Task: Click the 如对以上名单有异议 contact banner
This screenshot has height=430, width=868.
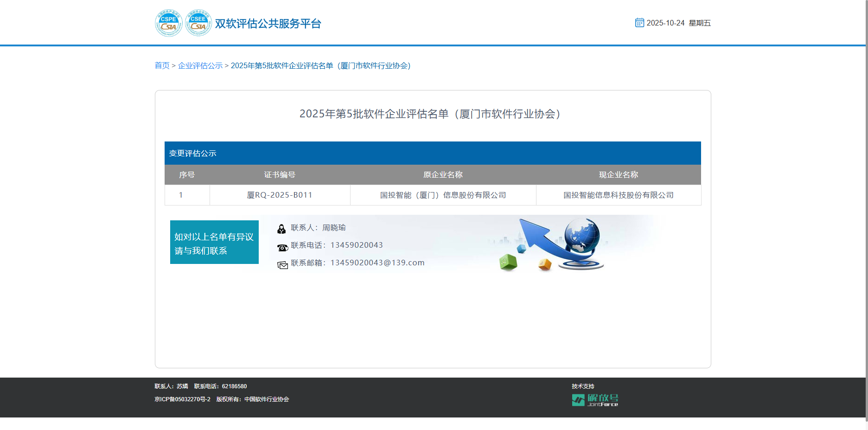Action: [x=214, y=243]
